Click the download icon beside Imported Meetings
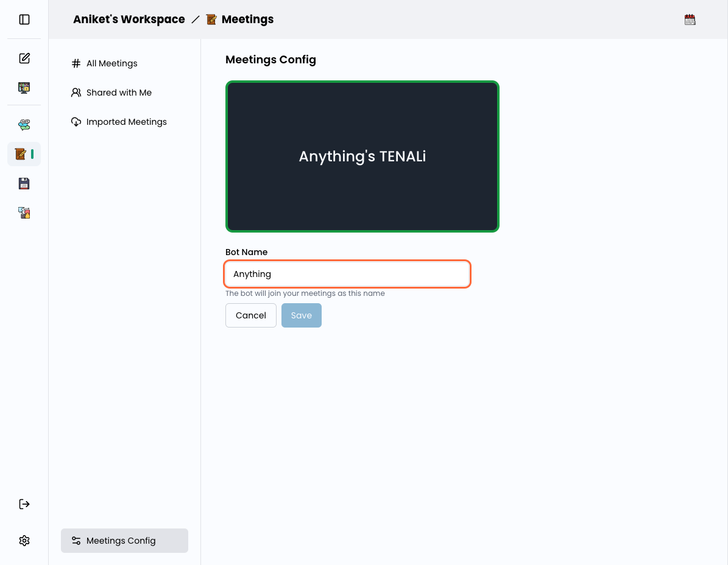The height and width of the screenshot is (565, 728). point(76,122)
